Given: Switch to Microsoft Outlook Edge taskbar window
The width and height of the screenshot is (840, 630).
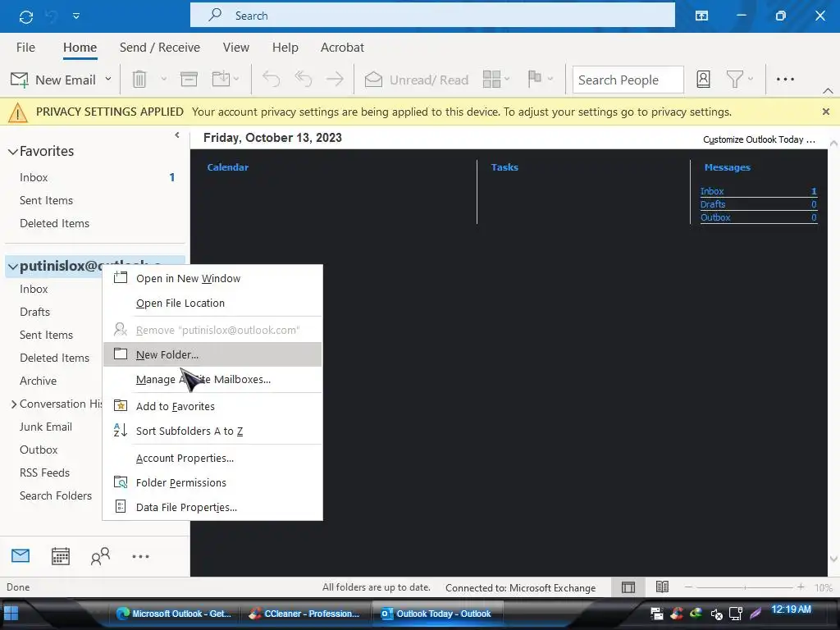Looking at the screenshot, I should pos(174,614).
